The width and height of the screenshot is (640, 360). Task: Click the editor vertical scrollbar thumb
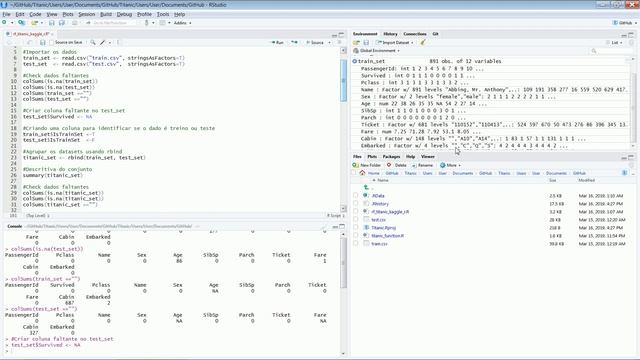pos(343,80)
